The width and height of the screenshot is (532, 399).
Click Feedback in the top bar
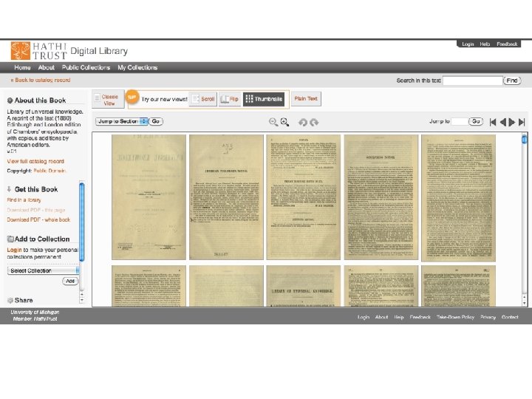pos(507,44)
